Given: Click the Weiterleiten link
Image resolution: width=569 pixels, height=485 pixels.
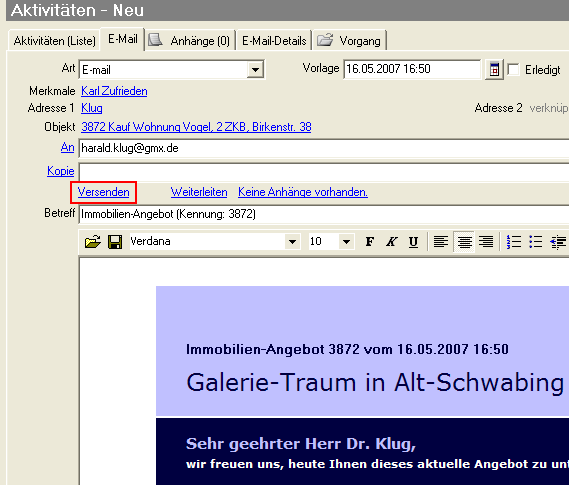Looking at the screenshot, I should click(x=199, y=192).
